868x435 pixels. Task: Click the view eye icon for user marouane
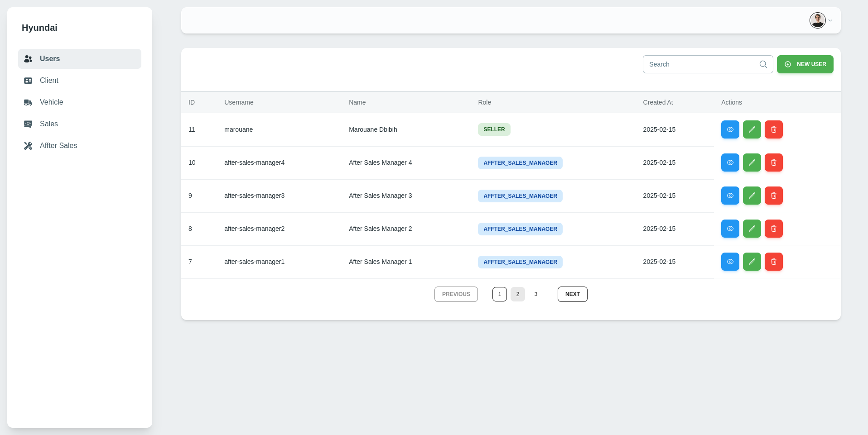pos(730,129)
